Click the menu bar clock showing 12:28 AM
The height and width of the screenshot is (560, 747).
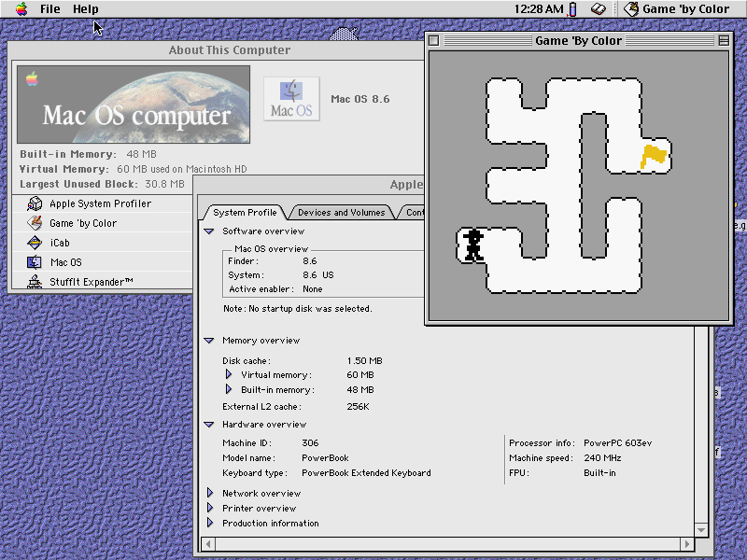point(539,9)
